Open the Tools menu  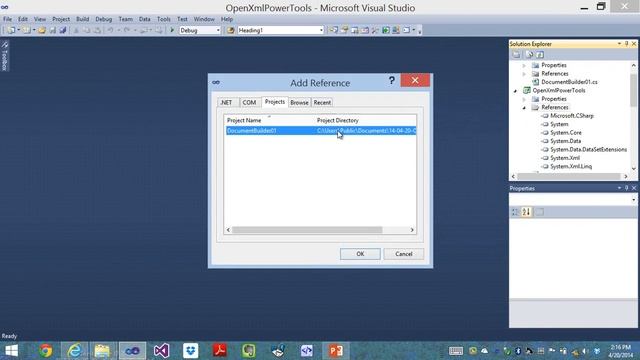[164, 19]
